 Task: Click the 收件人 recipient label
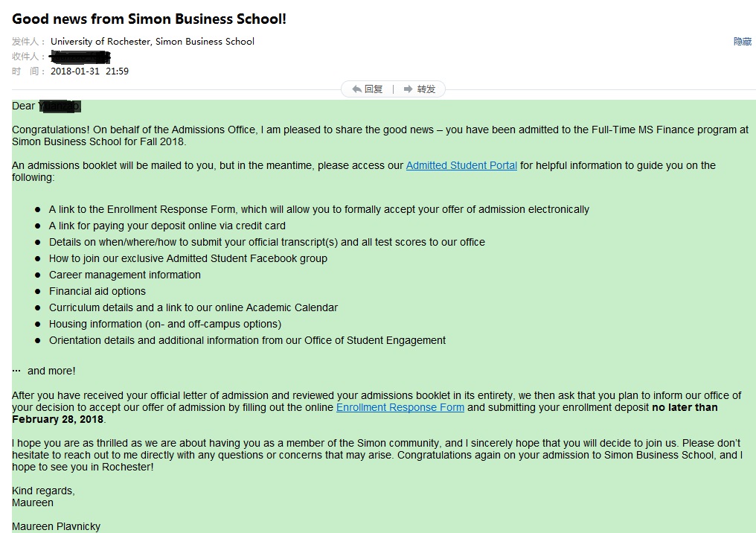tap(28, 57)
